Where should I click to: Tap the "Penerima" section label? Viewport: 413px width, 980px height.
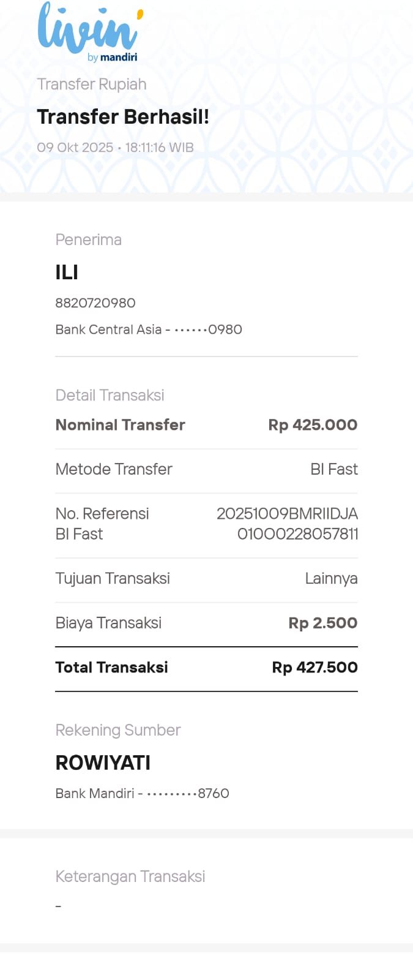point(88,239)
